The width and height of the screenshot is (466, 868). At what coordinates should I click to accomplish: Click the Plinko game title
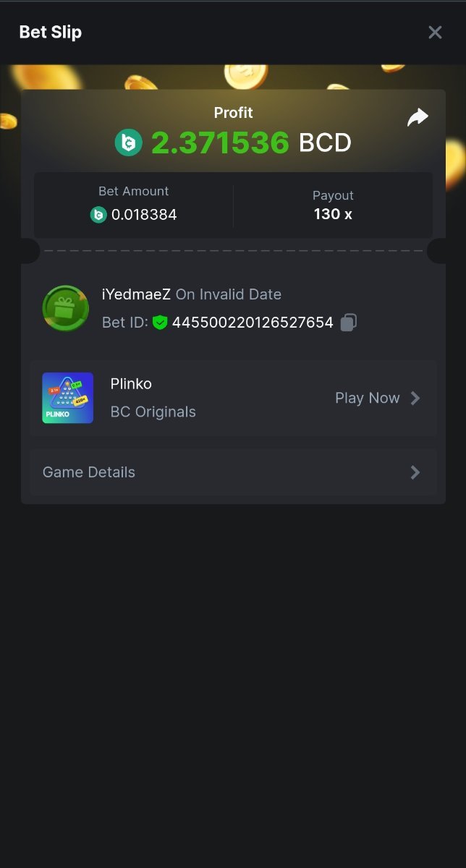(131, 384)
